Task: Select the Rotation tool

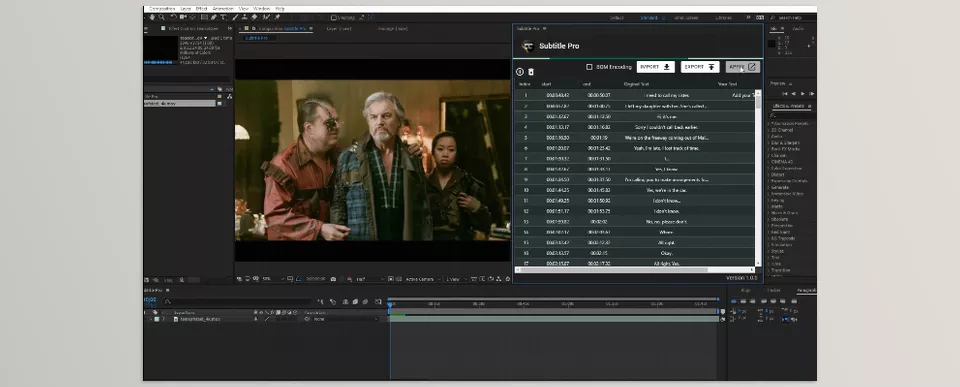Action: click(174, 17)
